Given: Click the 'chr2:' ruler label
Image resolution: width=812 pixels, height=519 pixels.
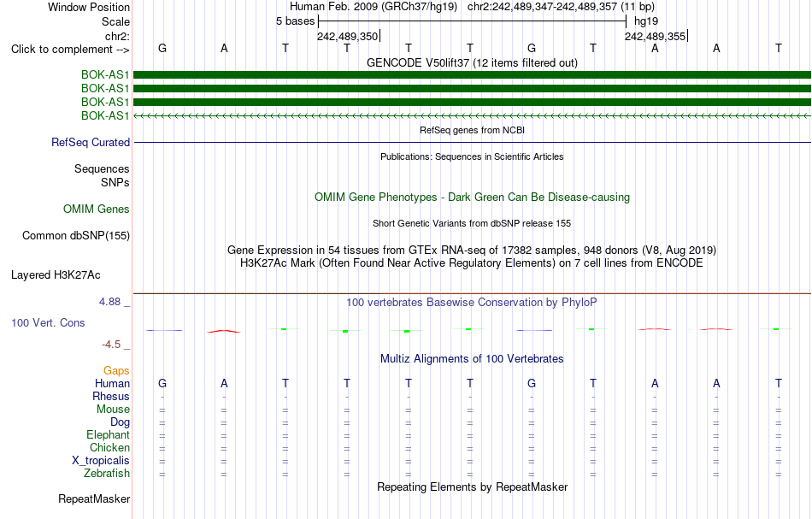Looking at the screenshot, I should click(117, 36).
